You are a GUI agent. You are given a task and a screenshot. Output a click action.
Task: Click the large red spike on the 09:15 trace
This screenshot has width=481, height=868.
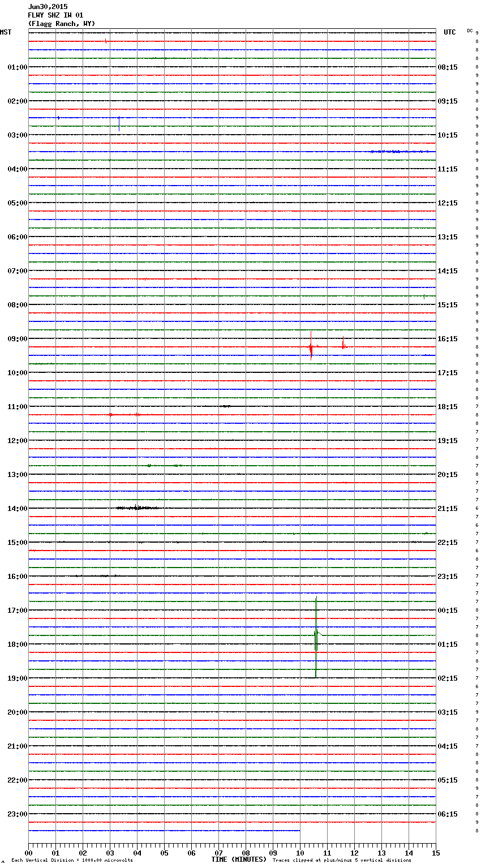311,346
